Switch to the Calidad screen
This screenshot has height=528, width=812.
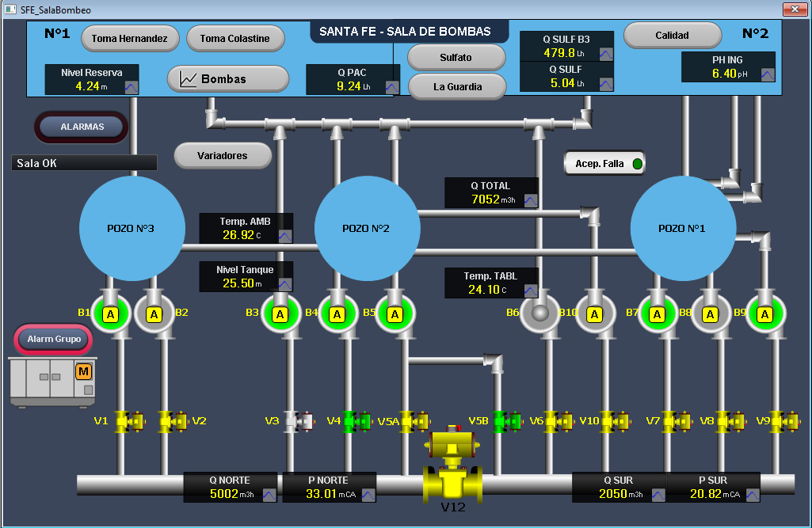[x=673, y=35]
